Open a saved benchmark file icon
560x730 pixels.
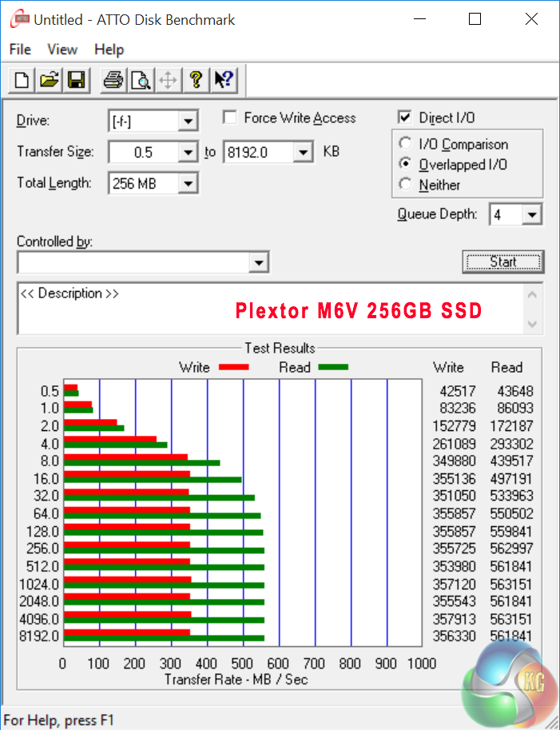[49, 80]
